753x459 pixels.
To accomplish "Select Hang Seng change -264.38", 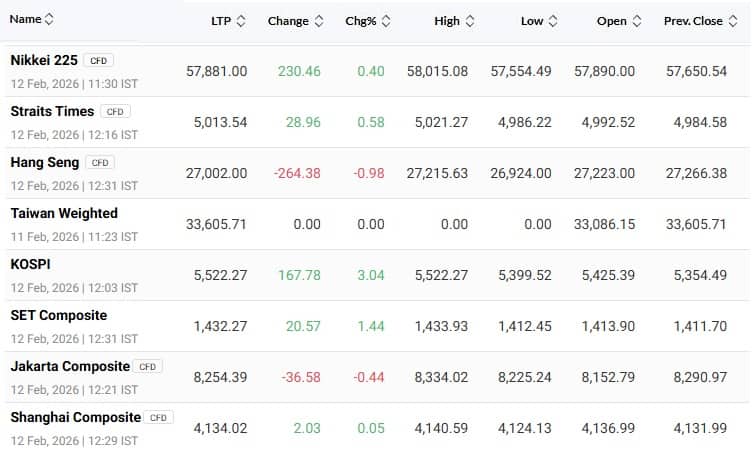I will pos(297,173).
